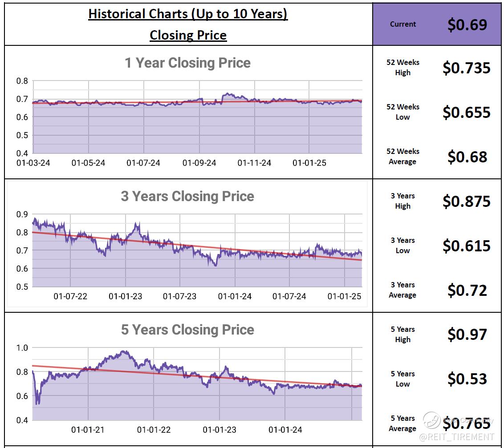Click the 01-01-21 date on the 5-year chart axis

point(88,430)
